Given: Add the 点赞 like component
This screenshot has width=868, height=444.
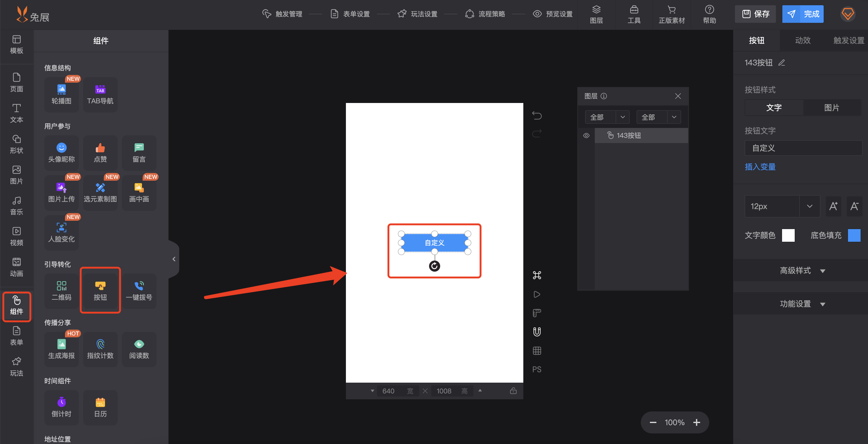Looking at the screenshot, I should 100,153.
